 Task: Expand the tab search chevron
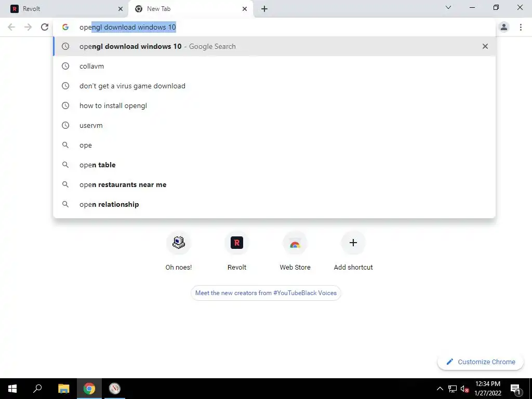[x=448, y=7]
